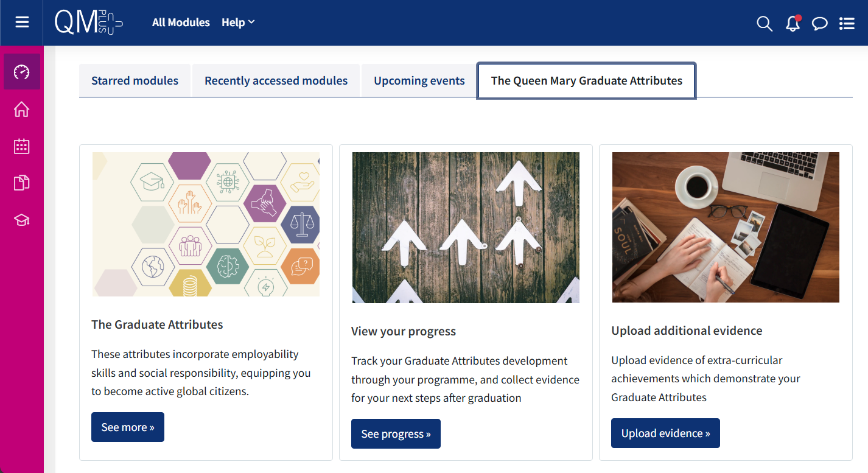Click the See more button
The height and width of the screenshot is (473, 868).
pos(127,427)
